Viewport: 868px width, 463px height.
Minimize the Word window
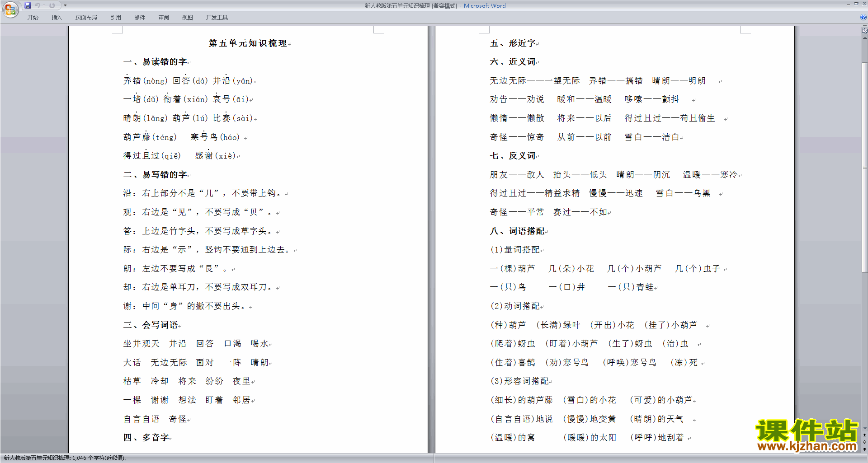click(848, 4)
